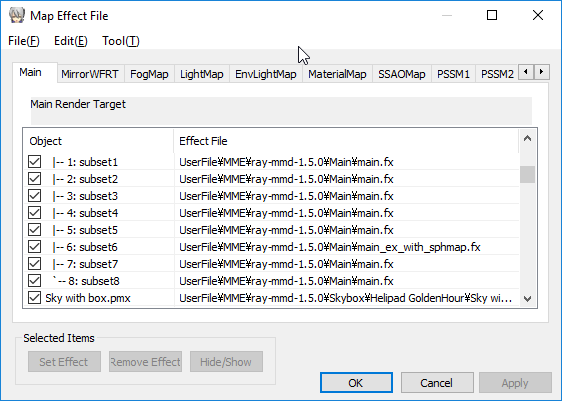The image size is (562, 401).
Task: Click the list scroll-up arrow
Action: click(527, 139)
